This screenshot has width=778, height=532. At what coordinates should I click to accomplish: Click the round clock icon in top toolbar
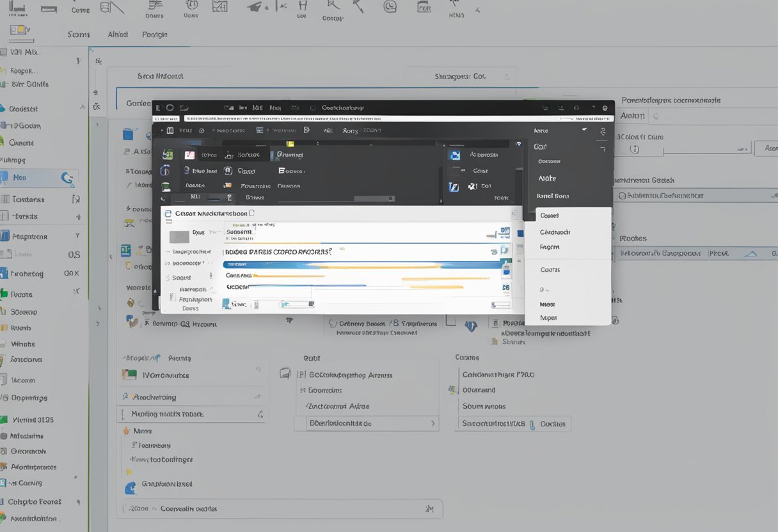pos(390,7)
